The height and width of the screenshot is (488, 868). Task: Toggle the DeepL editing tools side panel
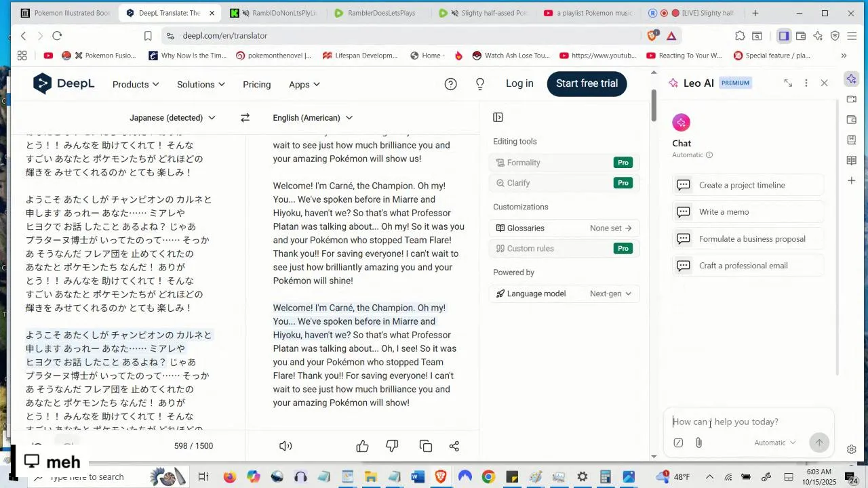point(498,117)
